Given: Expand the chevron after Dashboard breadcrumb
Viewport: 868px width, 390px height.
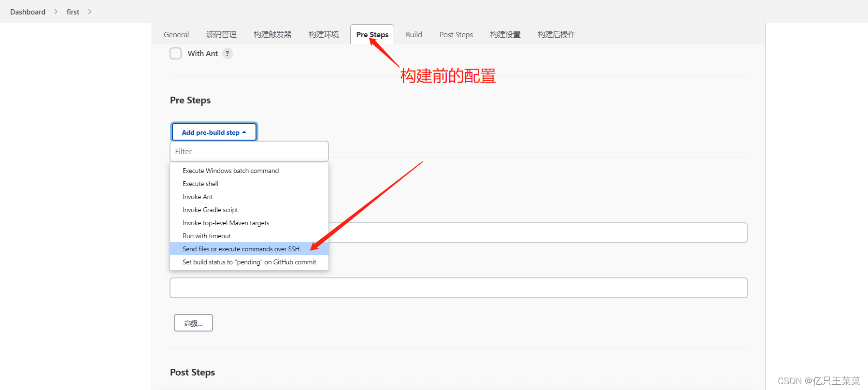Looking at the screenshot, I should click(56, 12).
